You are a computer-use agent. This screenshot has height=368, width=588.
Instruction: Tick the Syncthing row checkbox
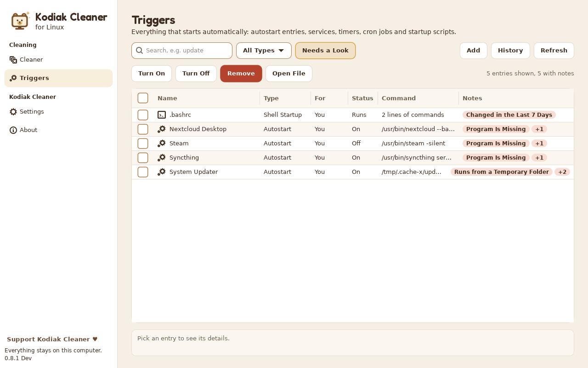coord(143,158)
